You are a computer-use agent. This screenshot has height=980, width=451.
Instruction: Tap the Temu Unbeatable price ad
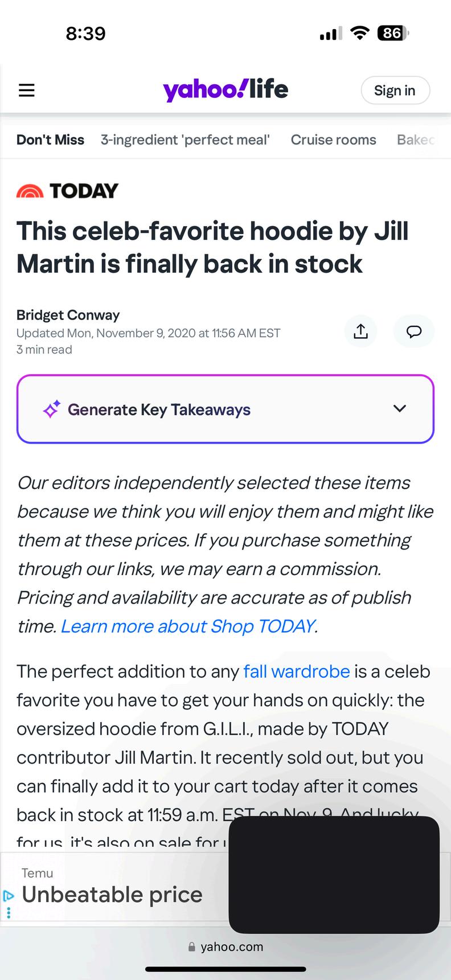112,894
